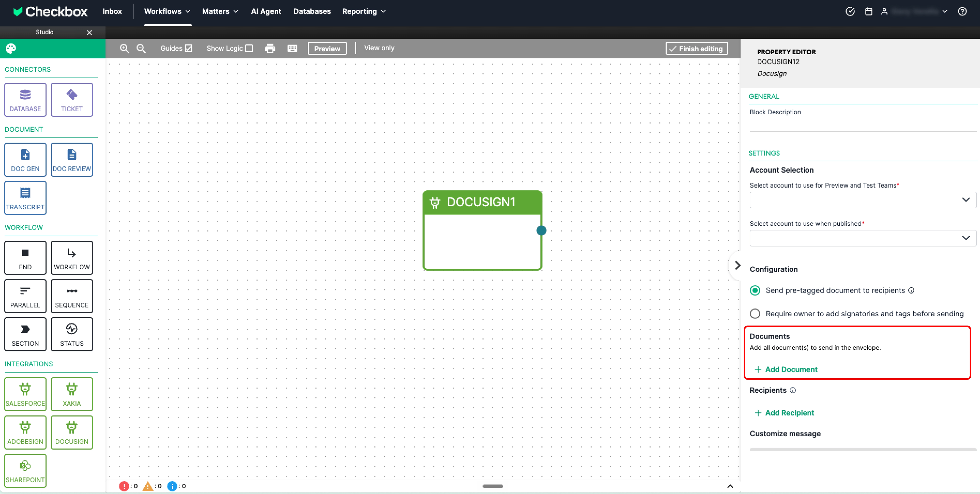Open the theme palette icon
Viewport: 980px width, 494px height.
click(x=11, y=48)
